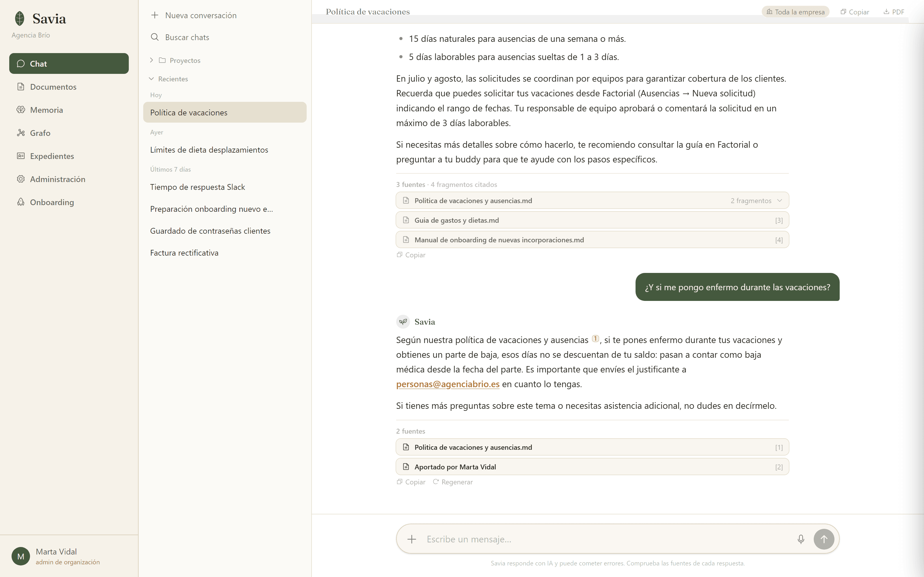Click the plus attachment icon in composer
The width and height of the screenshot is (924, 577).
click(x=411, y=539)
